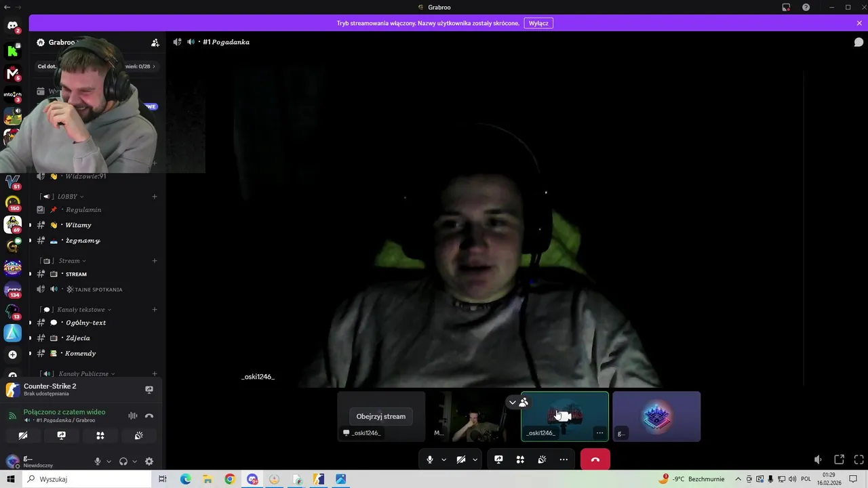The height and width of the screenshot is (488, 868).
Task: Disconnect from voice in sidebar panel
Action: 149,415
